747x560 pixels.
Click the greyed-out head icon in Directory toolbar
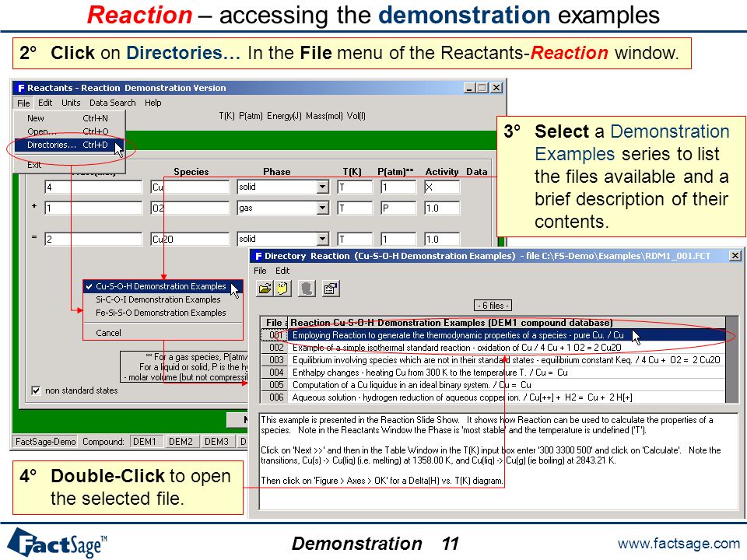(x=307, y=288)
